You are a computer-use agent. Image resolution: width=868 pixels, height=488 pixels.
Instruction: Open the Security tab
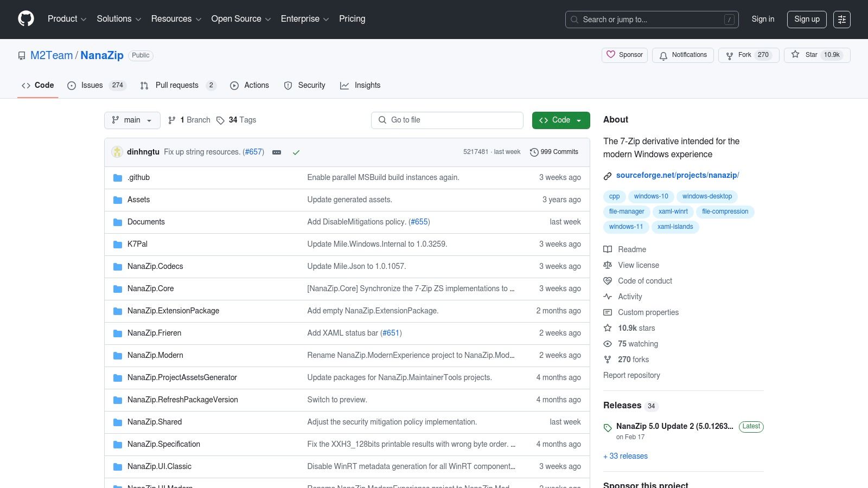pyautogui.click(x=305, y=86)
